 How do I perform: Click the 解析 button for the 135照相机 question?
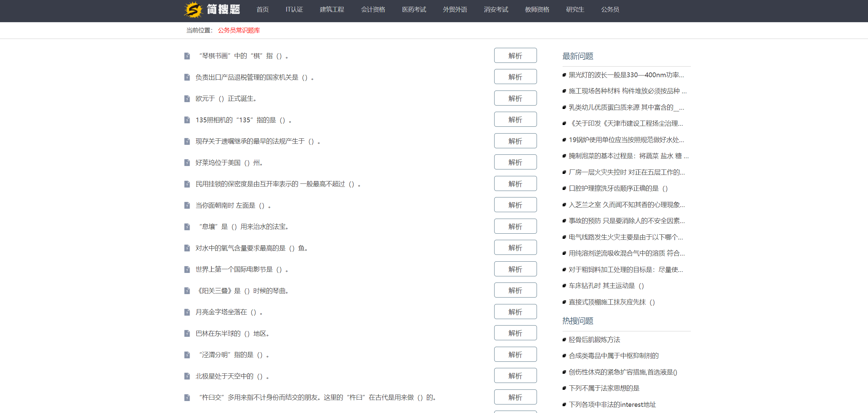tap(515, 119)
